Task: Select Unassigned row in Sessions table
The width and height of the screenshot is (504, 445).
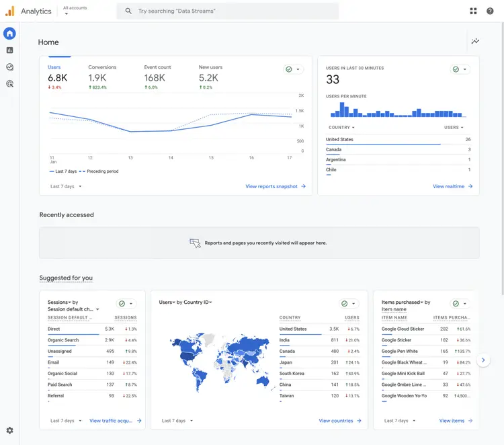Action: pyautogui.click(x=92, y=352)
